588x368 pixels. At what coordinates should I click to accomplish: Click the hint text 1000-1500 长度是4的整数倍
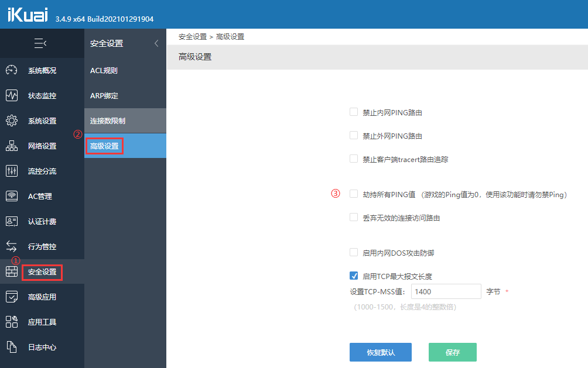405,307
